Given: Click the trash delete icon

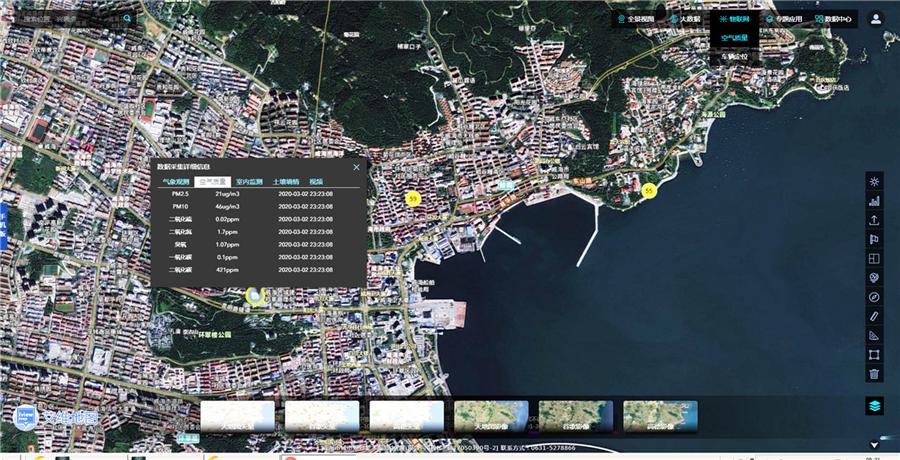Looking at the screenshot, I should tap(874, 374).
